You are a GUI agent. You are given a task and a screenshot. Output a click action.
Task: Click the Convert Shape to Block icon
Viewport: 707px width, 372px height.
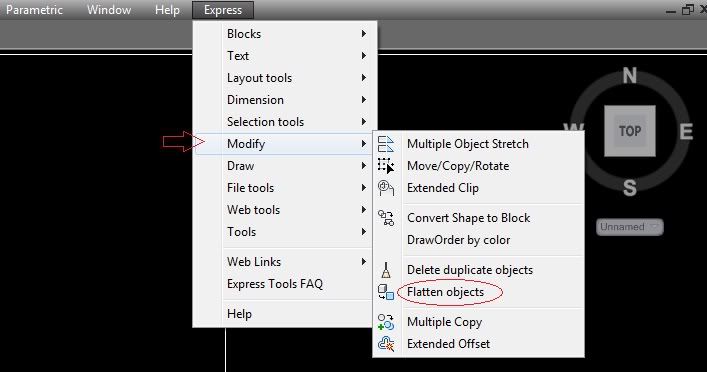click(386, 218)
